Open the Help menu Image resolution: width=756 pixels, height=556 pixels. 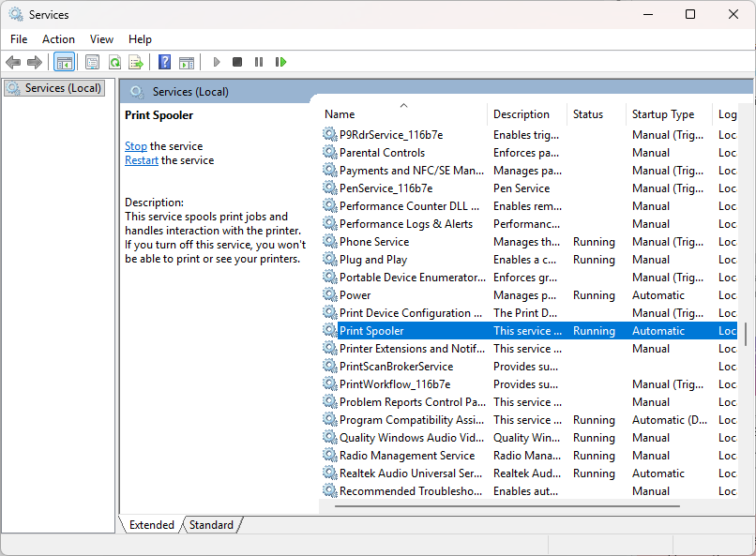(140, 39)
